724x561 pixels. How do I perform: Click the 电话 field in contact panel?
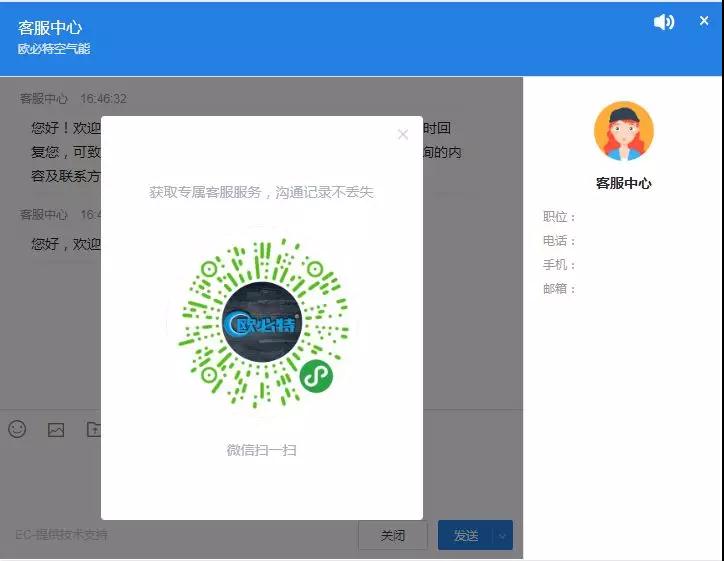click(x=560, y=241)
